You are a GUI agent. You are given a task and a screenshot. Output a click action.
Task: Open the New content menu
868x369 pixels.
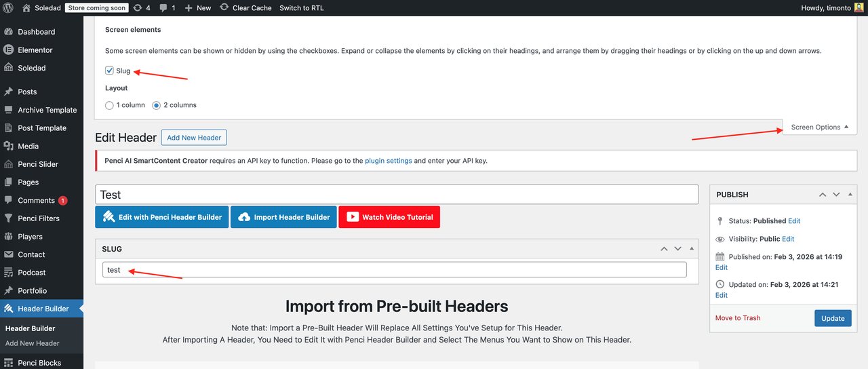pyautogui.click(x=198, y=7)
